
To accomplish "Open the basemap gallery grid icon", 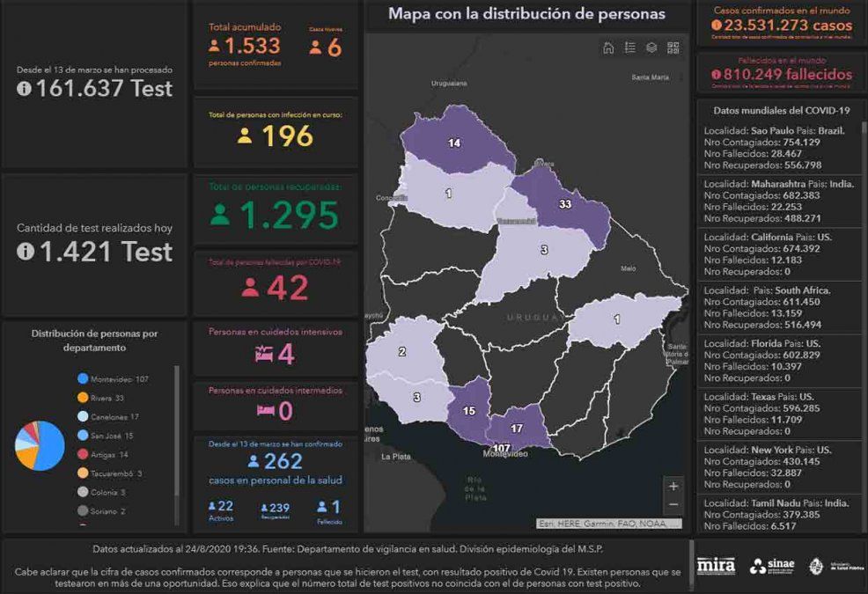I will coord(673,48).
